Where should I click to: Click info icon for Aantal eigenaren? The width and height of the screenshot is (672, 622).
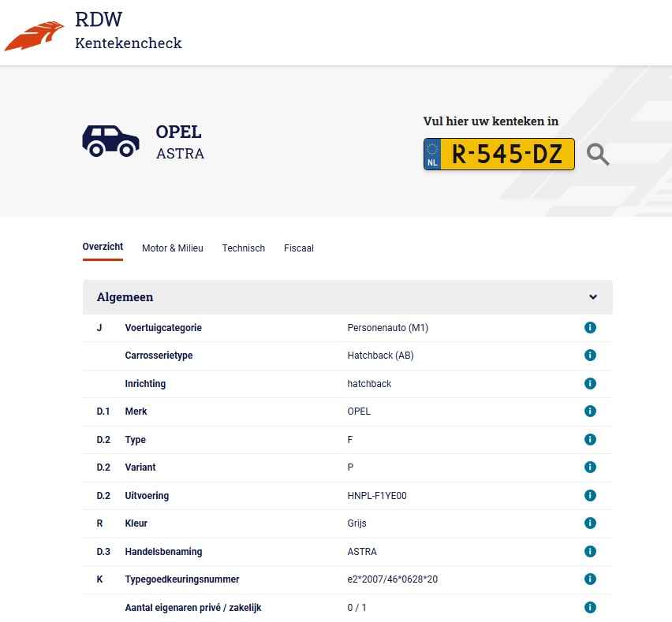pos(590,608)
